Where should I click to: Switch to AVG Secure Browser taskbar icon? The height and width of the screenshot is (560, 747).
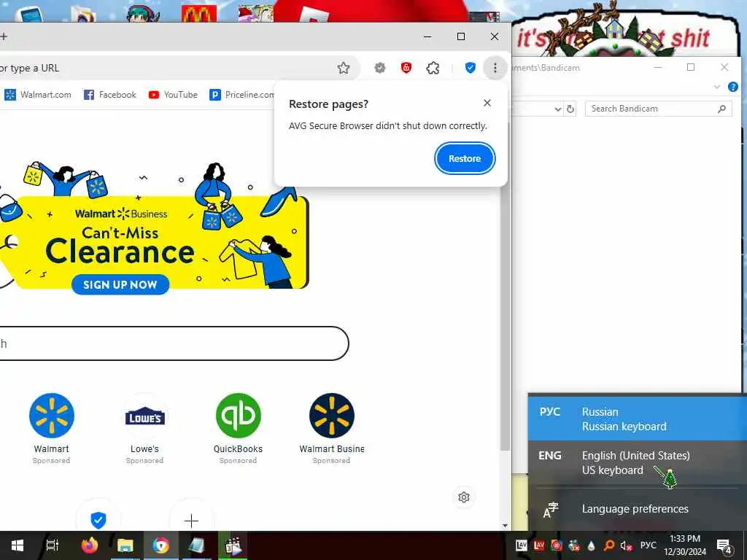pyautogui.click(x=161, y=545)
